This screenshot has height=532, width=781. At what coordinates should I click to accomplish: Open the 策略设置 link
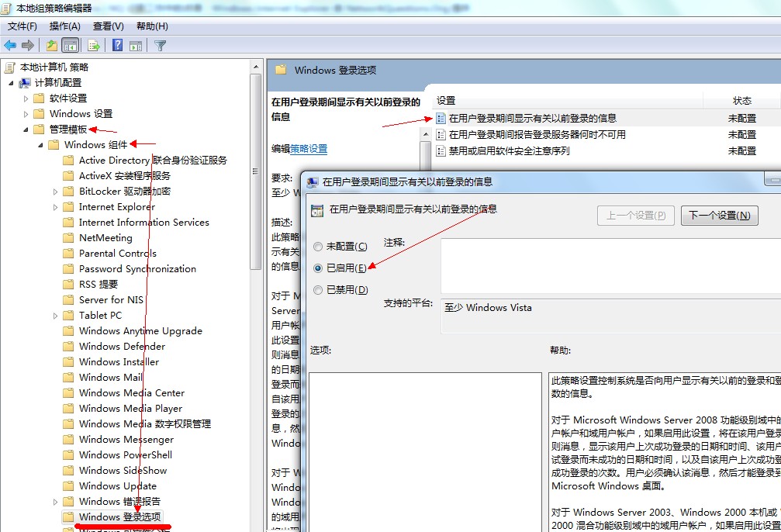pyautogui.click(x=309, y=149)
